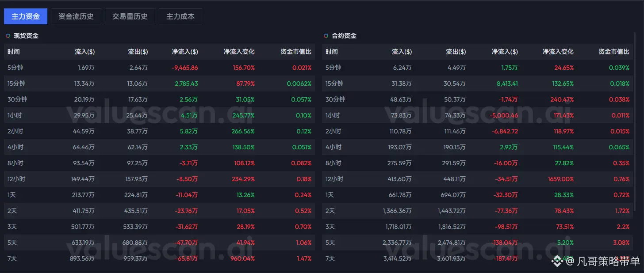Click 净流入($) header in 合约资金 table
Viewport: 644px width, 273px height.
pyautogui.click(x=505, y=52)
